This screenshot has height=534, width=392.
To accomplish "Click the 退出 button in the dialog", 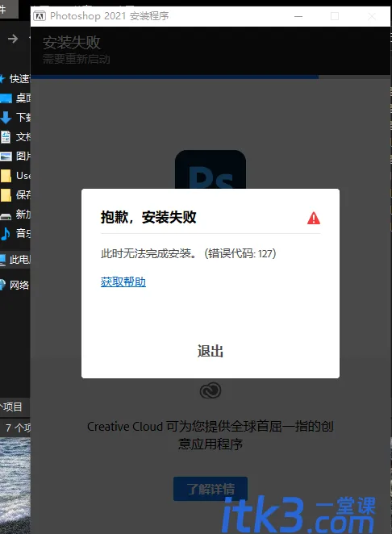I will (211, 351).
